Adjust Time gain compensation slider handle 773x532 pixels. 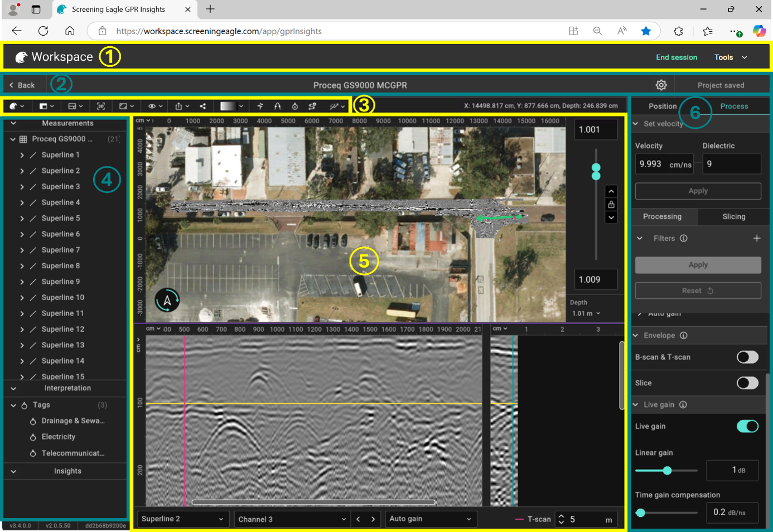pos(640,512)
